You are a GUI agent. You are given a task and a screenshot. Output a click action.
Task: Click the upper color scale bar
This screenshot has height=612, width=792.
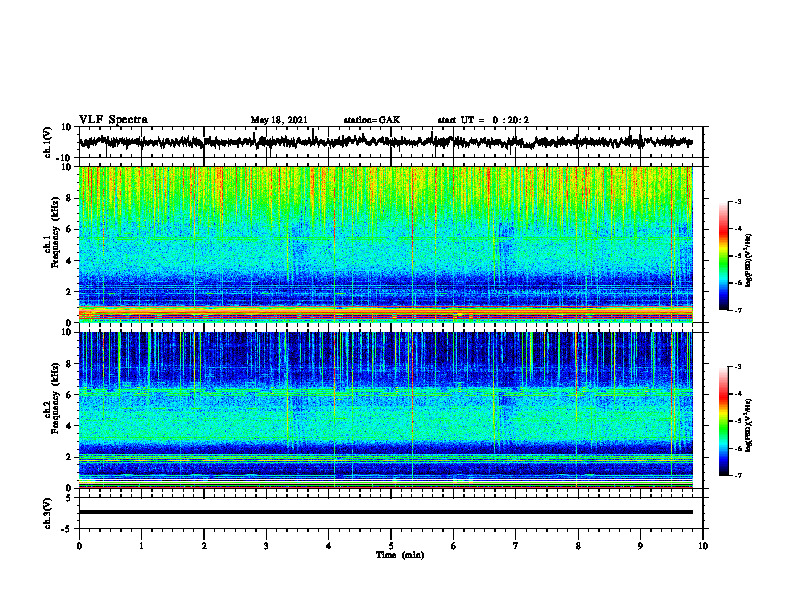pyautogui.click(x=724, y=256)
